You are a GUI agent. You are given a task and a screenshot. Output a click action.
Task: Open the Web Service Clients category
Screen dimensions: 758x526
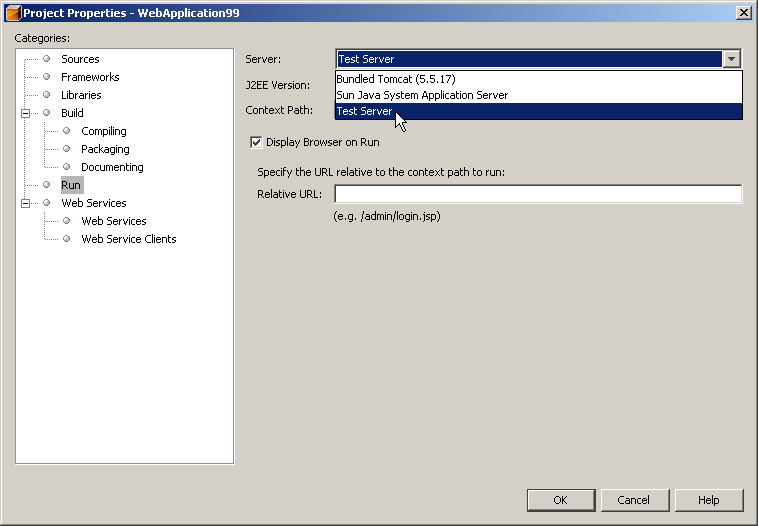pyautogui.click(x=128, y=239)
